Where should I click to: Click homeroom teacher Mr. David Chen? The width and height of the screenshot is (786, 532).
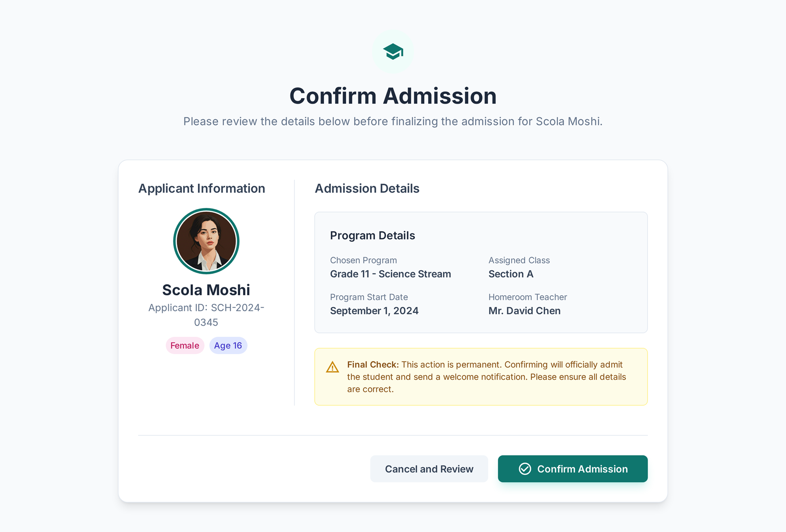[524, 310]
